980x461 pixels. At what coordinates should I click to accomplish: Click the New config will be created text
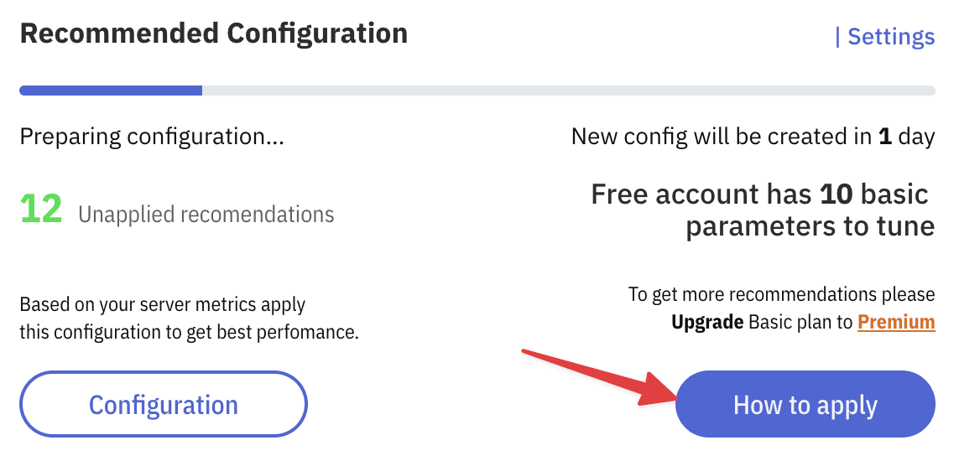point(722,137)
